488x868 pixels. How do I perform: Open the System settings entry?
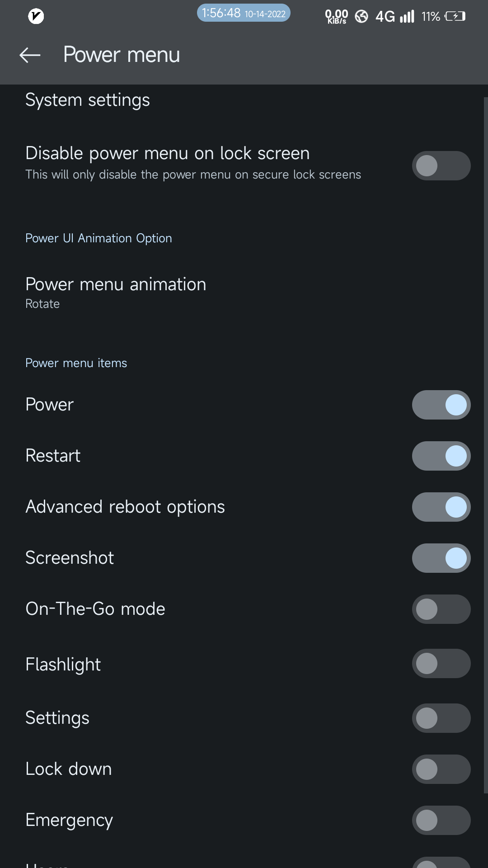[88, 100]
